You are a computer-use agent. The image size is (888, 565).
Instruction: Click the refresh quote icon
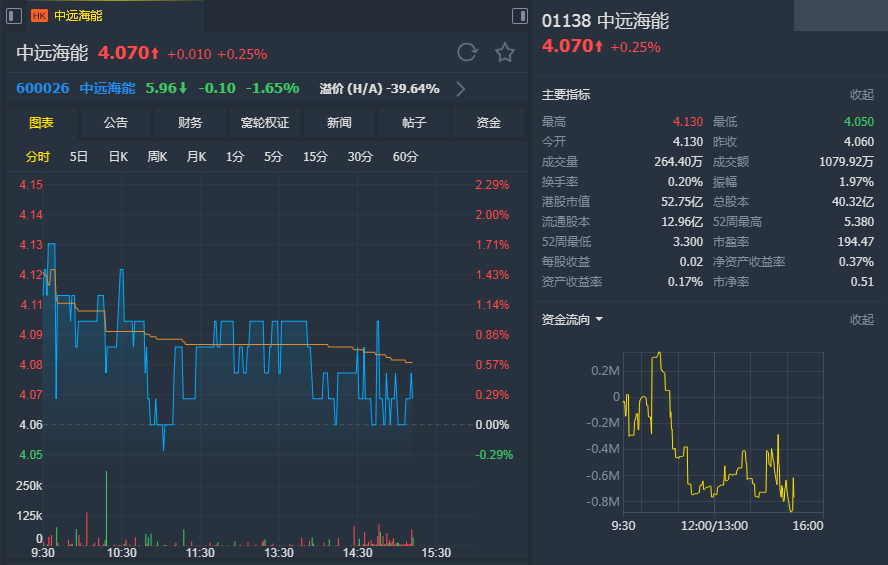tap(467, 53)
